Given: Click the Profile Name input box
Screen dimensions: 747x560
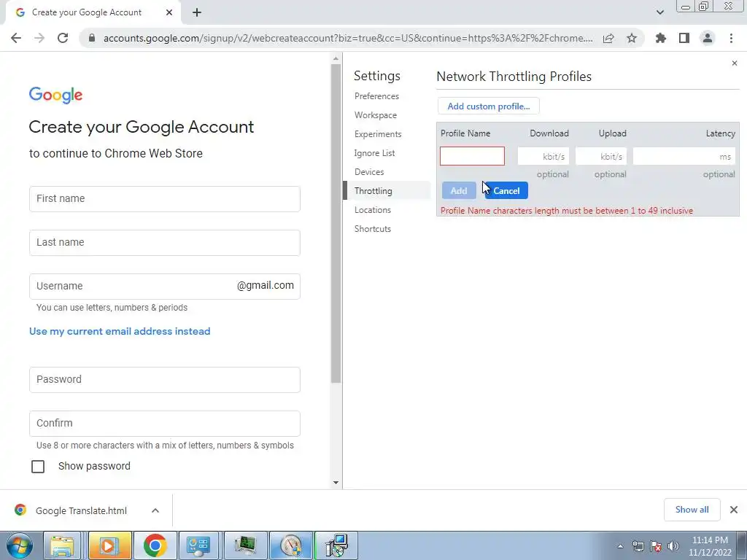Looking at the screenshot, I should click(472, 156).
